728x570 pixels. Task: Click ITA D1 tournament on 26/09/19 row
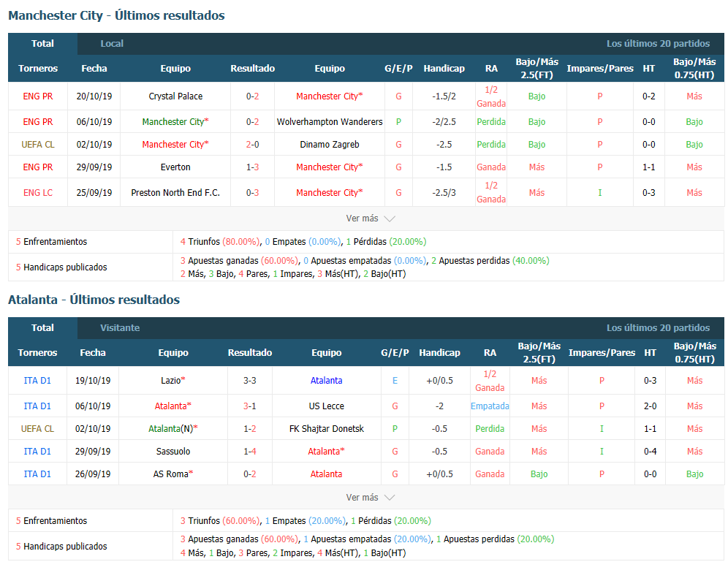tap(37, 474)
